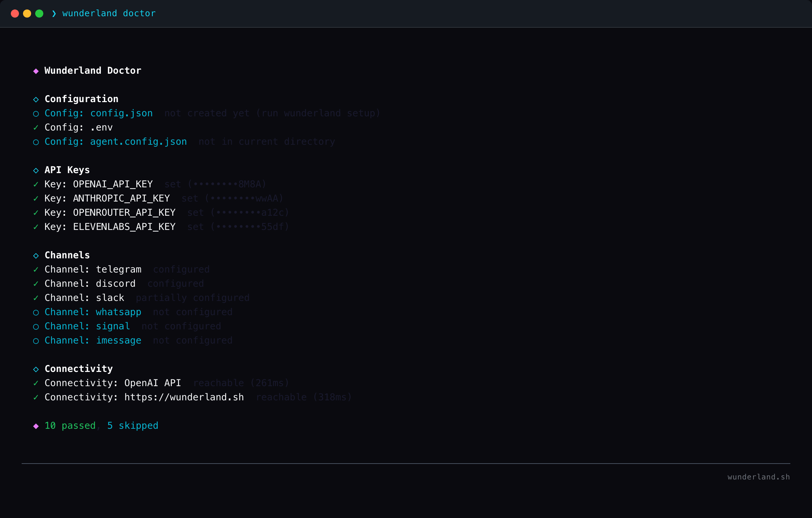812x518 pixels.
Task: Select the wunderland doctor title text
Action: [109, 14]
